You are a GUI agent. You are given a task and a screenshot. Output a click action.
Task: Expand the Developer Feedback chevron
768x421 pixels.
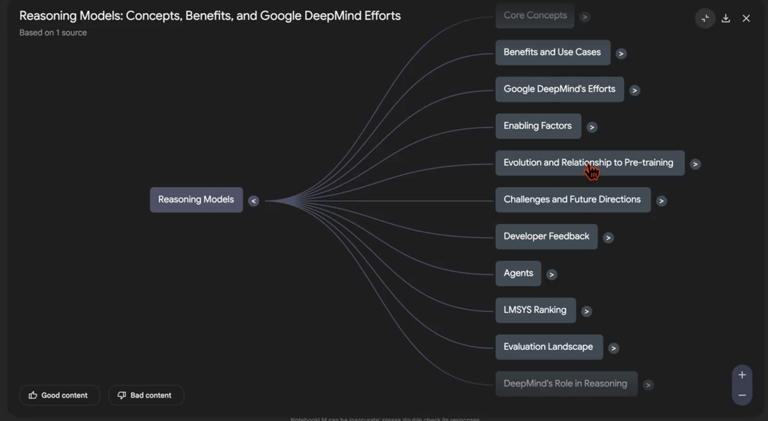pos(608,237)
